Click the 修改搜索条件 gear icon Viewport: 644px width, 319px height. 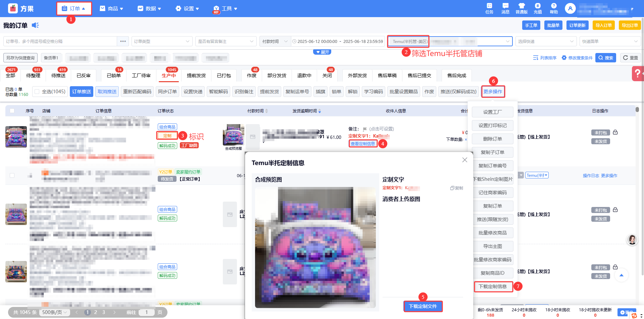click(564, 58)
